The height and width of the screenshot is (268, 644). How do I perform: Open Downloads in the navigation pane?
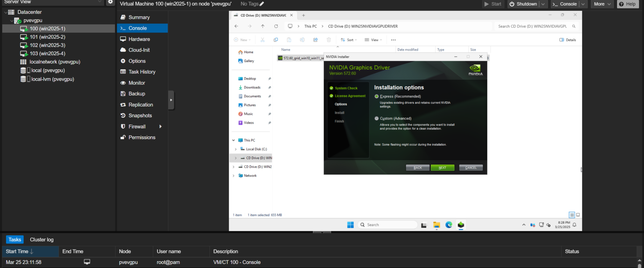(x=250, y=87)
